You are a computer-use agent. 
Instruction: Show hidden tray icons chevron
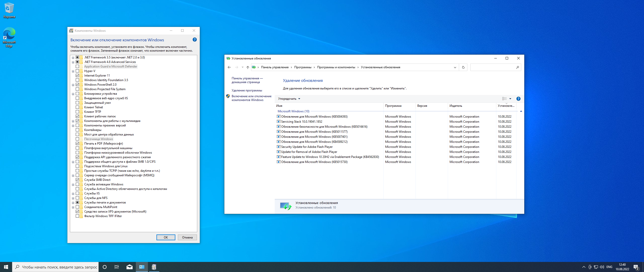(x=584, y=267)
